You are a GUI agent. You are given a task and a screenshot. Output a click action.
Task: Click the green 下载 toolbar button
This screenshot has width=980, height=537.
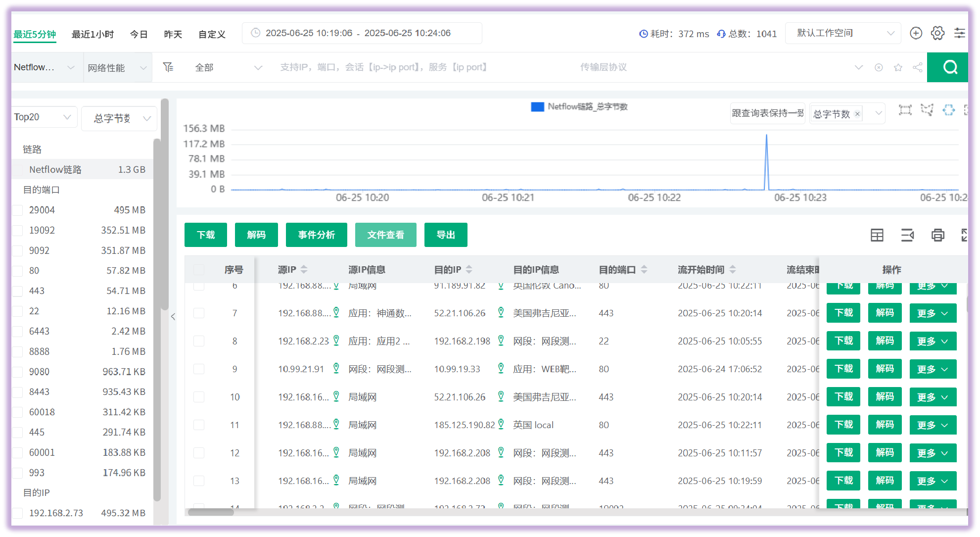pyautogui.click(x=206, y=235)
